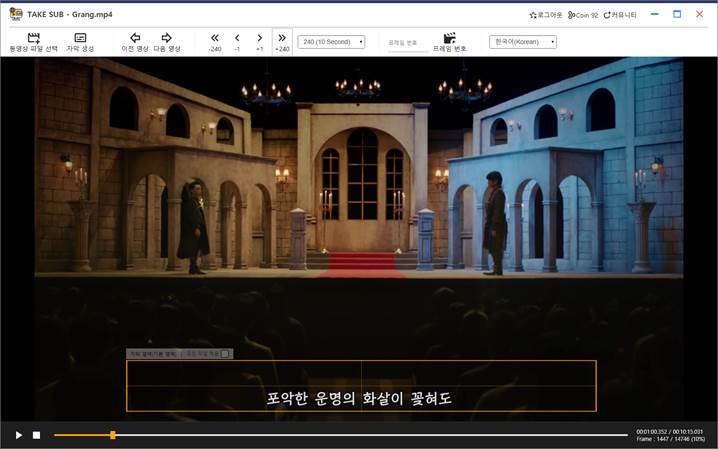The image size is (718, 449).
Task: Open the 커뮤니티 community link
Action: pyautogui.click(x=620, y=15)
